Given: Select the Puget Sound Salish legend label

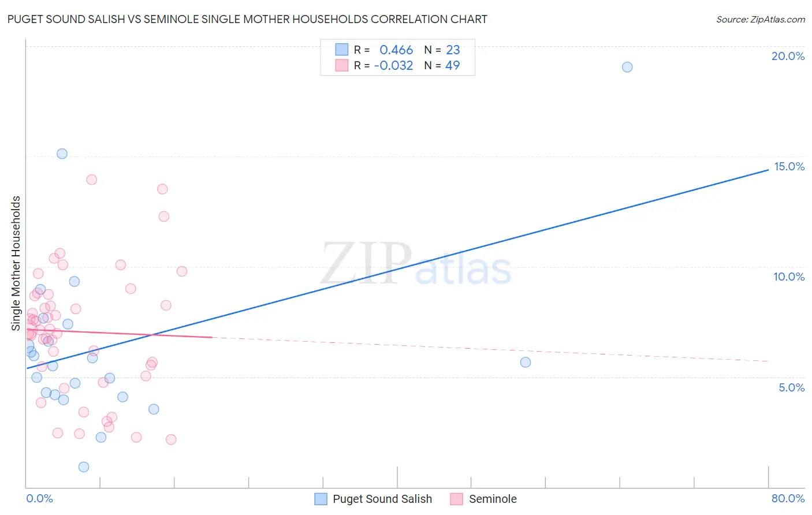Looking at the screenshot, I should (x=382, y=499).
